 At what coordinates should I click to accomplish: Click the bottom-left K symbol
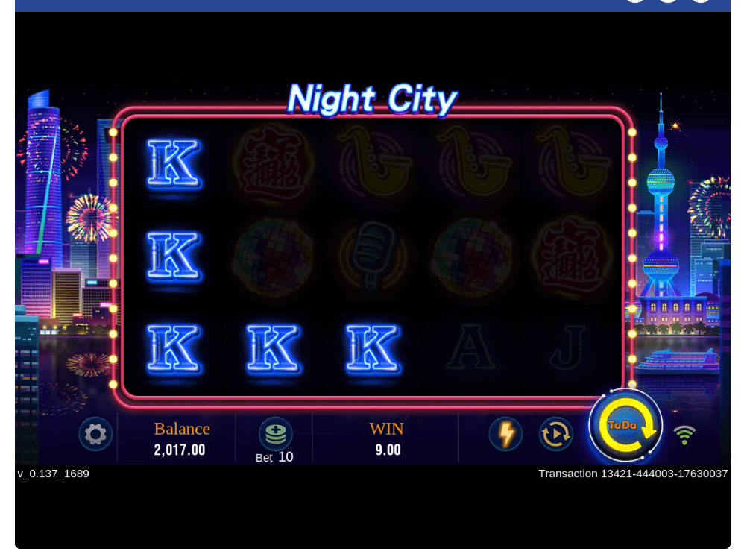click(173, 349)
